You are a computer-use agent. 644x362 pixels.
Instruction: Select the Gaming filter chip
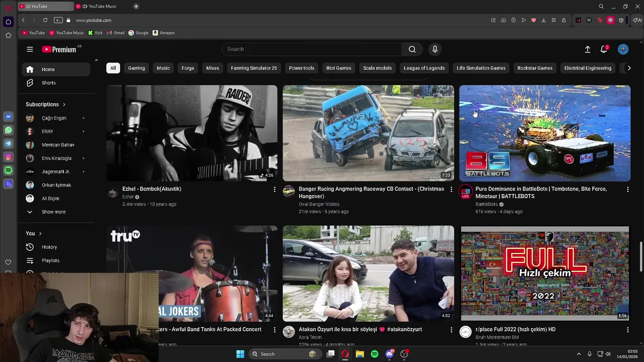pos(136,68)
